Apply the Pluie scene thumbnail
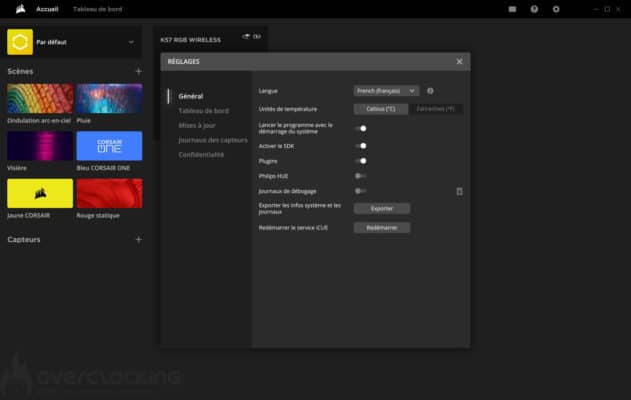 (x=109, y=99)
